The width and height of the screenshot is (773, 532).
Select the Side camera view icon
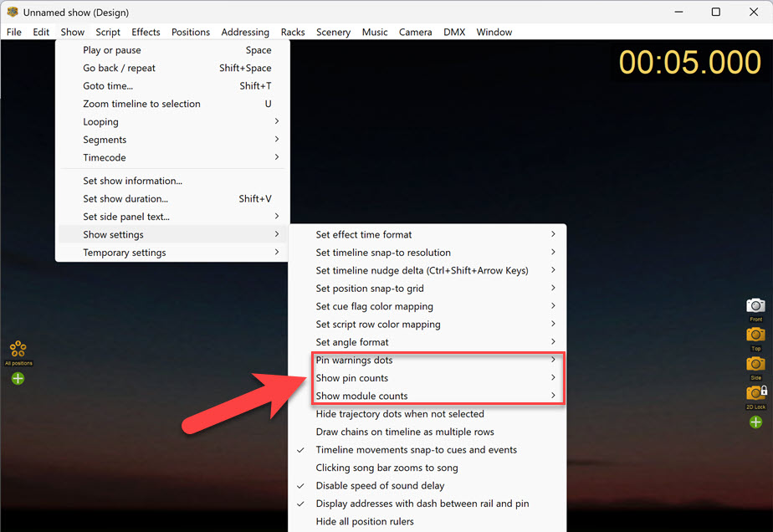755,363
